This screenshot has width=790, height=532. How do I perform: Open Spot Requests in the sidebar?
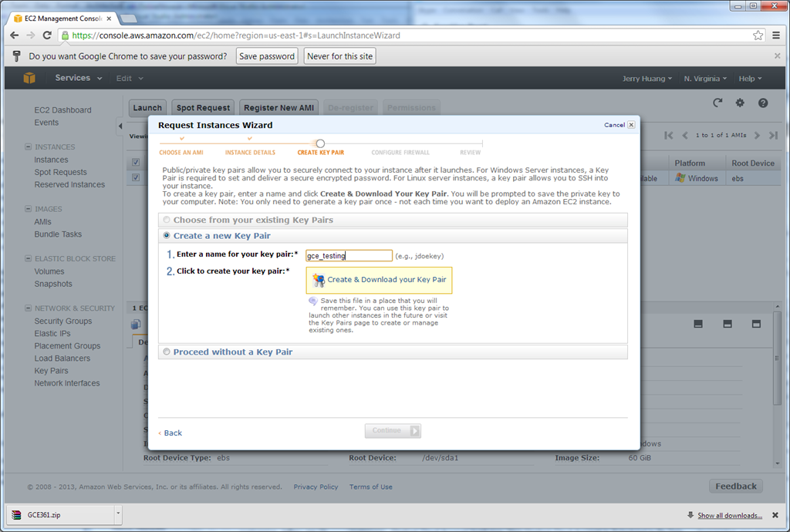coord(60,172)
